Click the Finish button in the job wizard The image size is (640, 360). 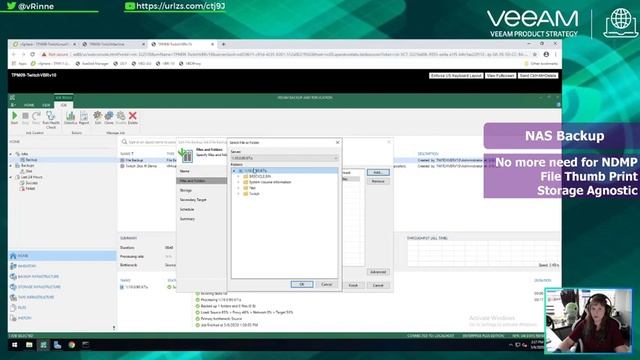pos(353,285)
